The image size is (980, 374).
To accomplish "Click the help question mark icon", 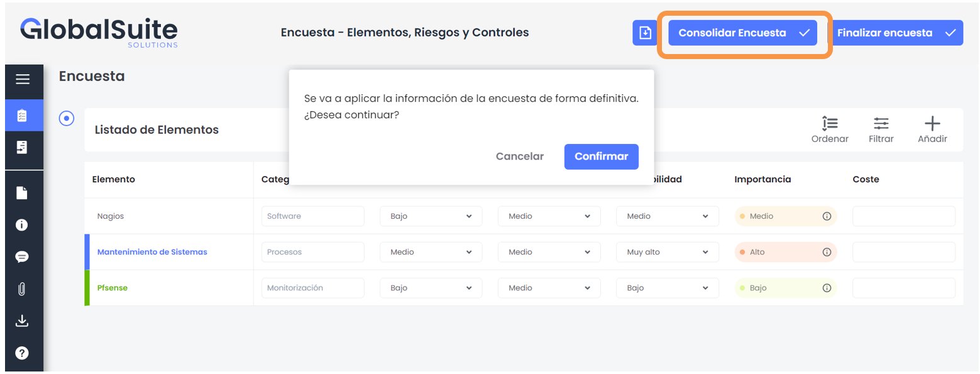I will point(23,353).
